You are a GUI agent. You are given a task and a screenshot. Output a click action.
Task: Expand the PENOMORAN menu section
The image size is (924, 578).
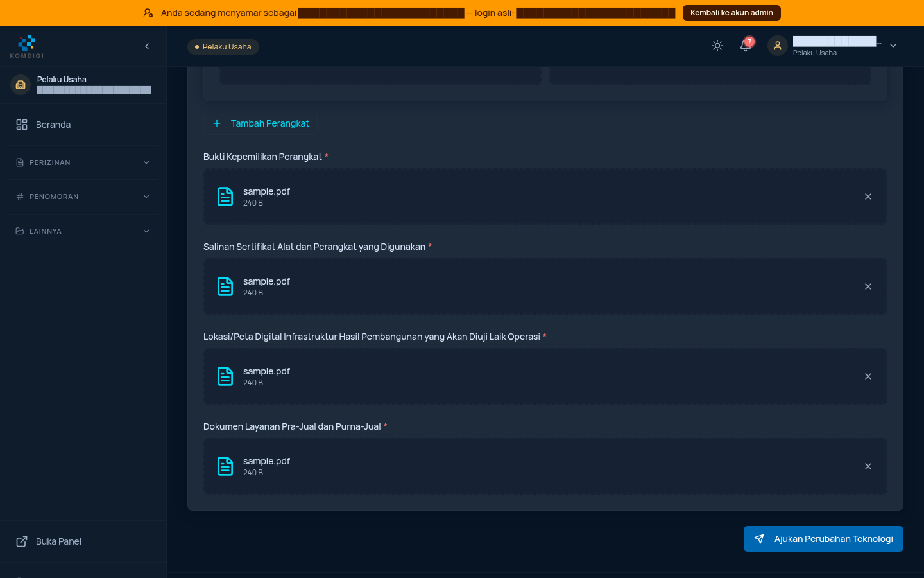coord(83,197)
